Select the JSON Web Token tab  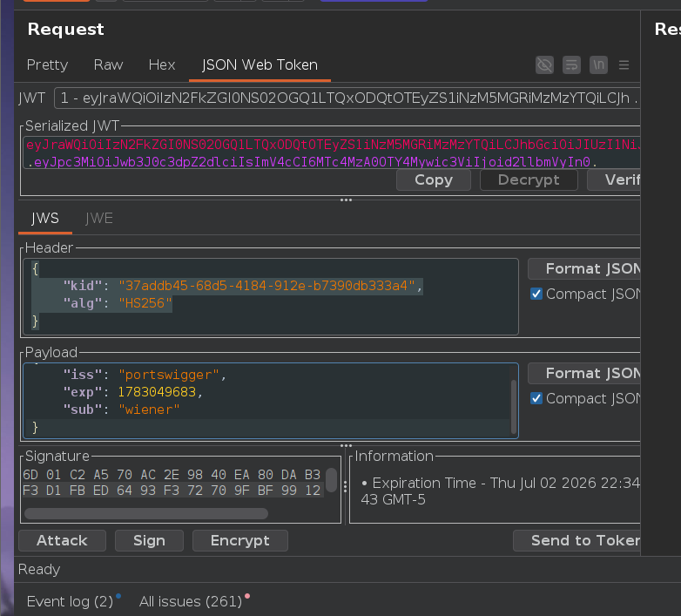(260, 65)
